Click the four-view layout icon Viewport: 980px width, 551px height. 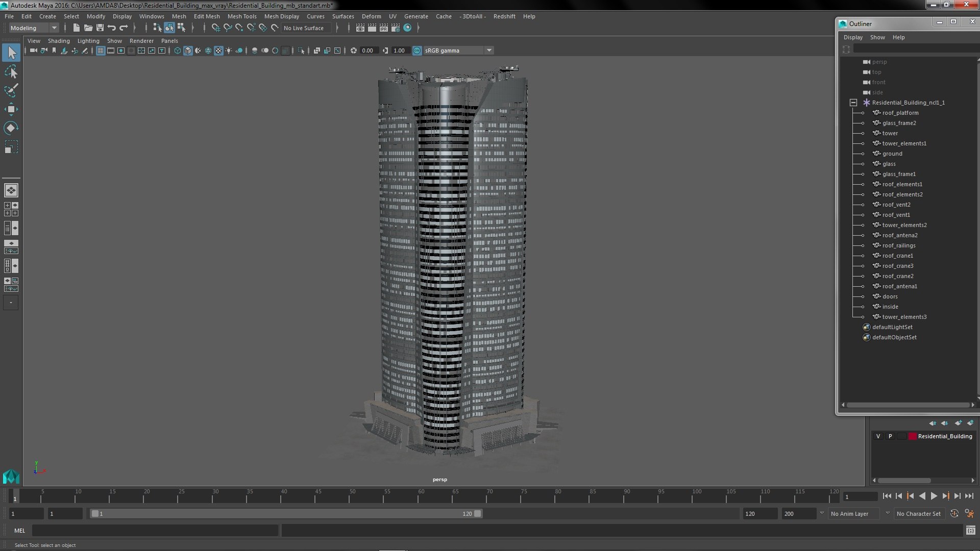[x=11, y=209]
